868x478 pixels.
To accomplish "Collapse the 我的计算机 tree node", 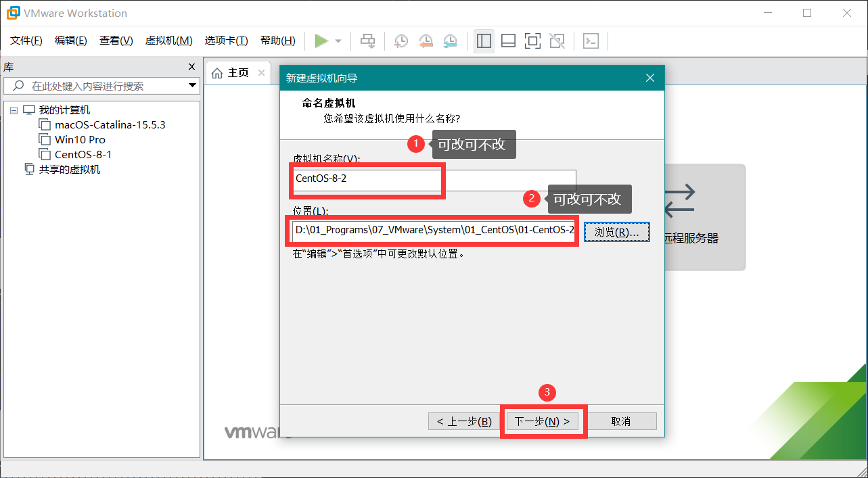I will [x=14, y=110].
